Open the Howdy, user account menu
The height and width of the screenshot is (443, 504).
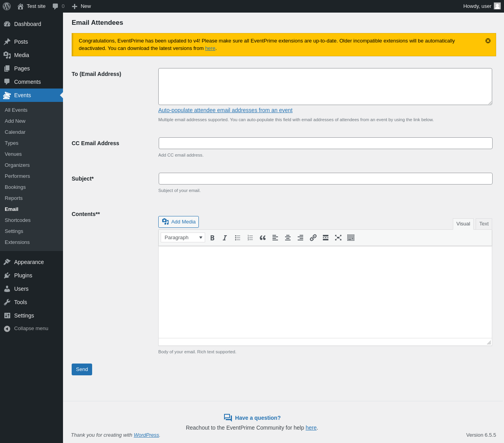click(482, 6)
